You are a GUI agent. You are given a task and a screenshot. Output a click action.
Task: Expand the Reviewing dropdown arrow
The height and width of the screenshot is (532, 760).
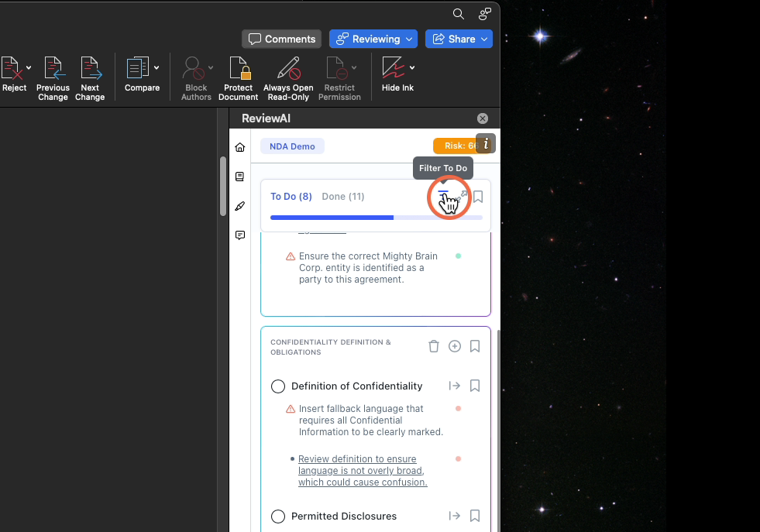(x=410, y=39)
